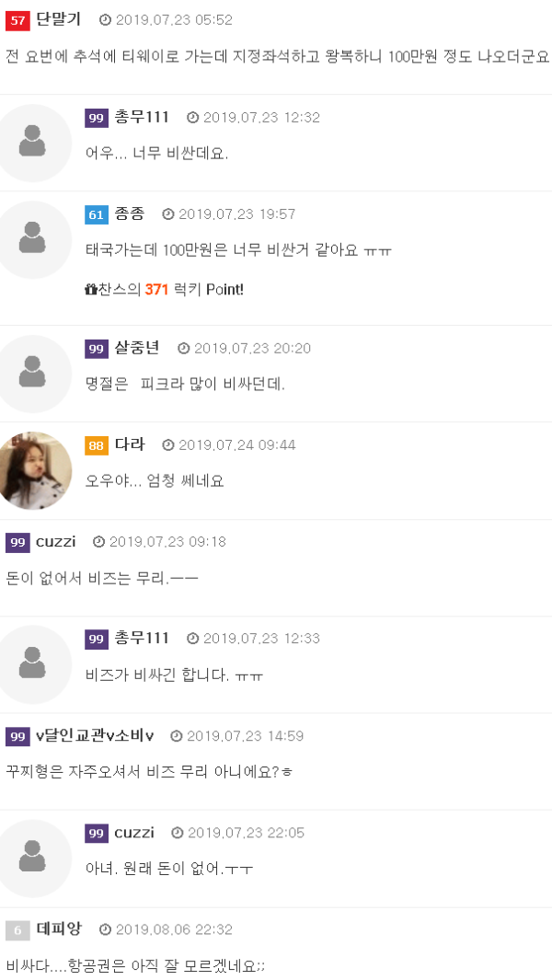This screenshot has width=552, height=980.
Task: Click the blue level 61 badge
Action: tap(97, 214)
